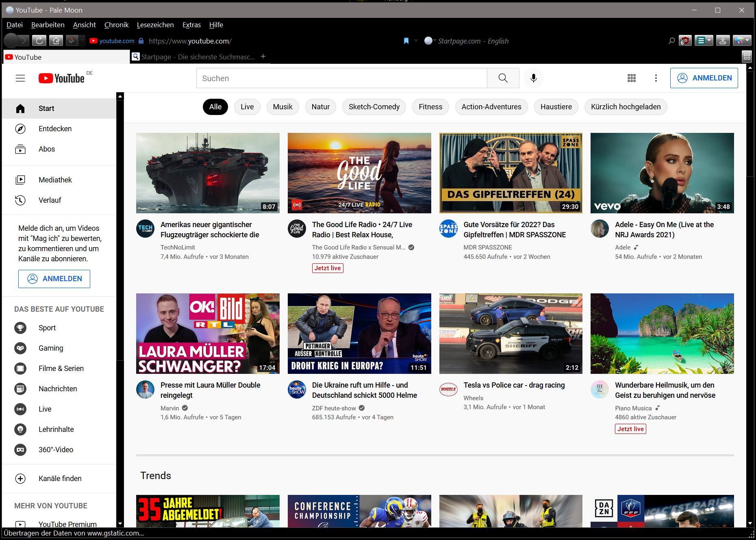Viewport: 756px width, 540px height.
Task: Expand the rightmost toolbar icon dropdown
Action: pyautogui.click(x=747, y=41)
